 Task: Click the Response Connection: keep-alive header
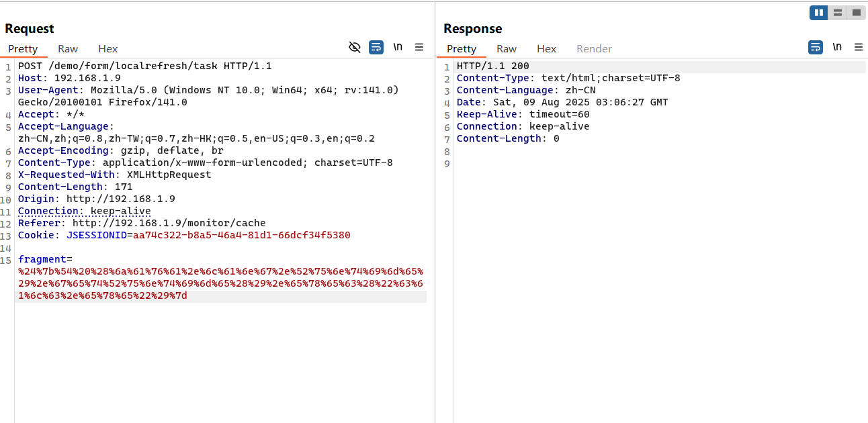tap(523, 126)
